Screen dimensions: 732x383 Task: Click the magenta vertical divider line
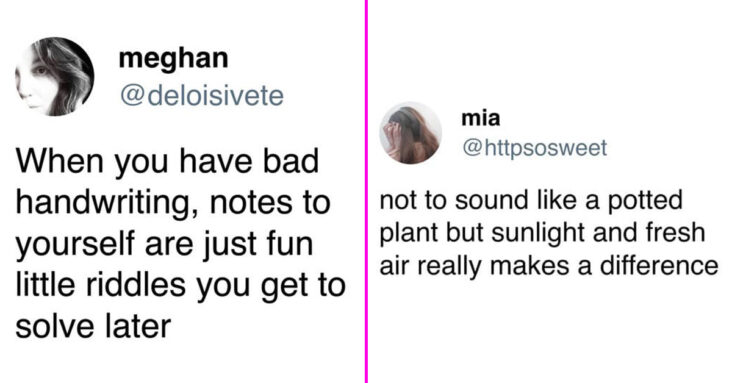click(366, 192)
